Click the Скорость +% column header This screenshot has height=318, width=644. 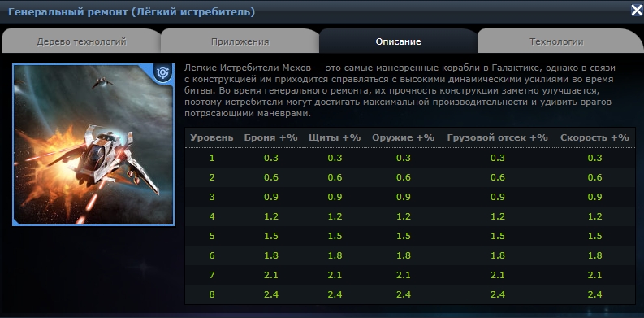pyautogui.click(x=594, y=137)
